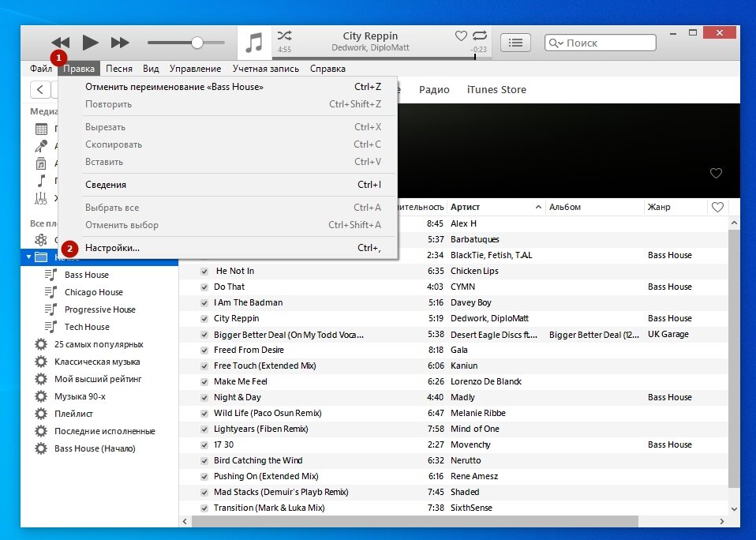This screenshot has width=756, height=540.
Task: Click the albums sidebar icon
Action: (x=42, y=163)
